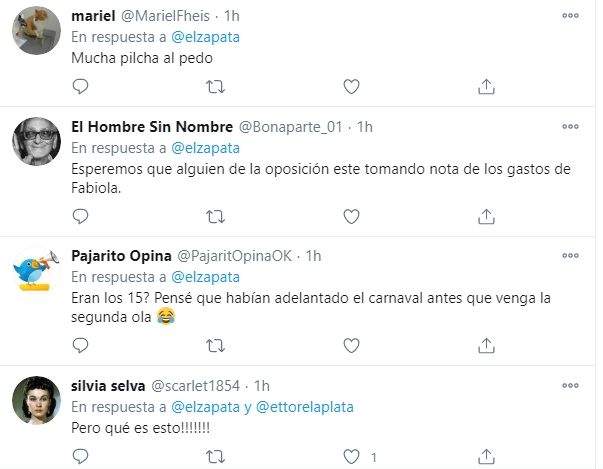
Task: Reply to El Hombre Sin Nombre's tweet
Action: click(x=82, y=216)
